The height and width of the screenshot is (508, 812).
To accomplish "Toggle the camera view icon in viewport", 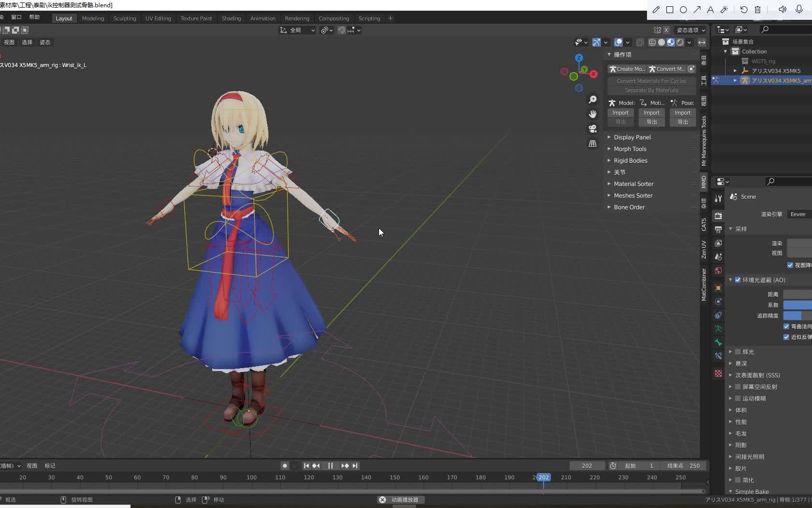I will pos(593,129).
